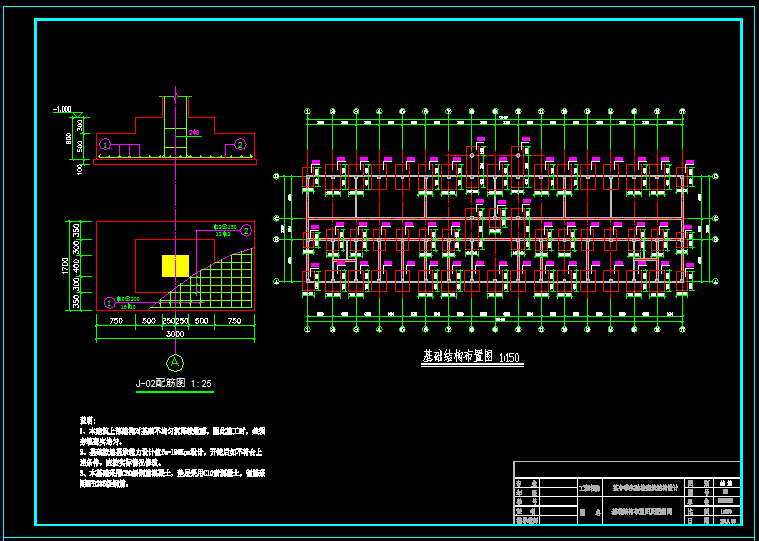Select rebar callout 2 in the section view
The width and height of the screenshot is (759, 541).
(241, 144)
